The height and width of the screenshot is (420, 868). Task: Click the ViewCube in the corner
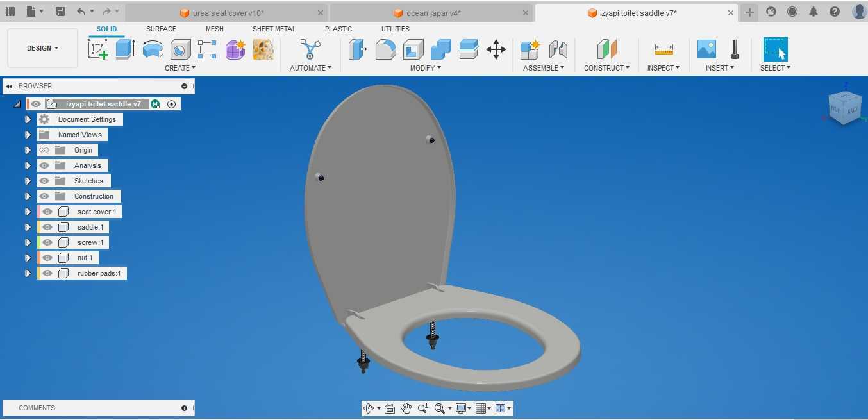[844, 106]
